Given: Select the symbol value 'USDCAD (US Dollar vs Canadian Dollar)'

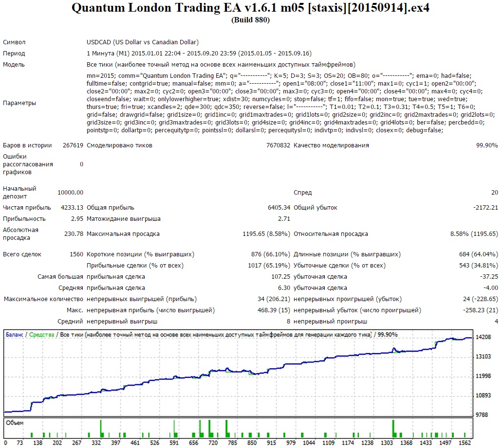Looking at the screenshot, I should click(143, 42).
